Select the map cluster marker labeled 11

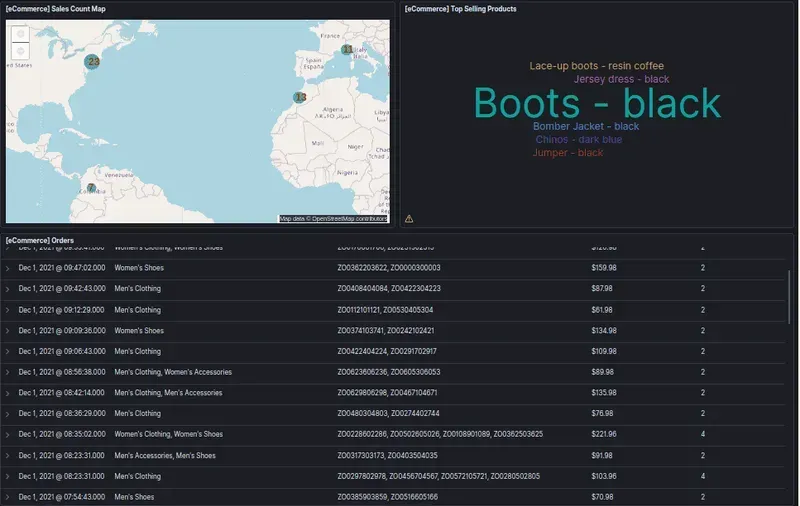(x=347, y=49)
